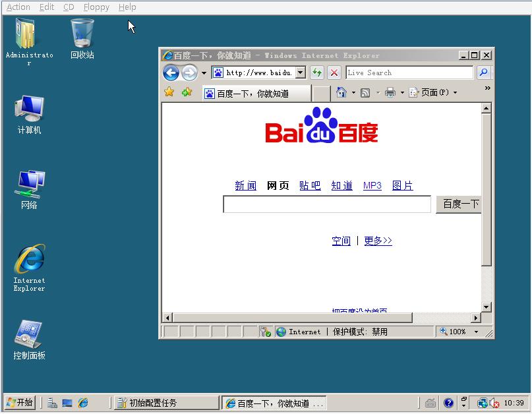Click horizontal scrollbar left arrow
This screenshot has height=414, width=532.
(167, 318)
